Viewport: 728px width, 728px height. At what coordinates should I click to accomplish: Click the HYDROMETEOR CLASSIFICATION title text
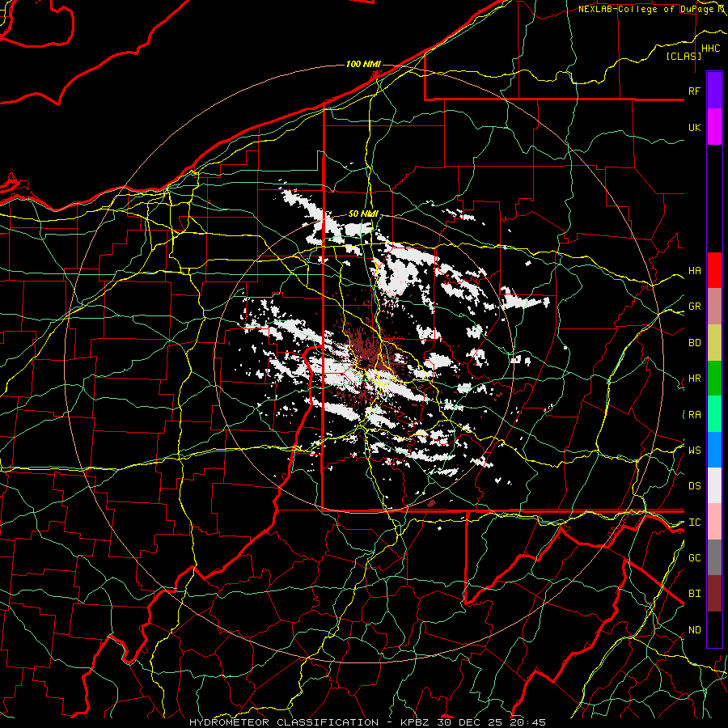click(x=284, y=722)
